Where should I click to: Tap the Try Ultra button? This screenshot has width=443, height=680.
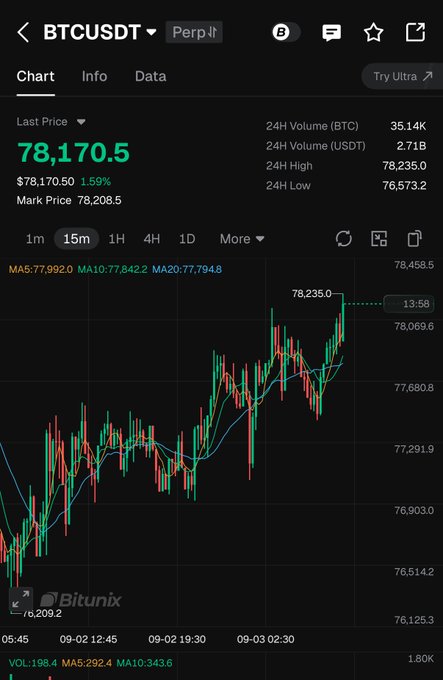[x=403, y=77]
